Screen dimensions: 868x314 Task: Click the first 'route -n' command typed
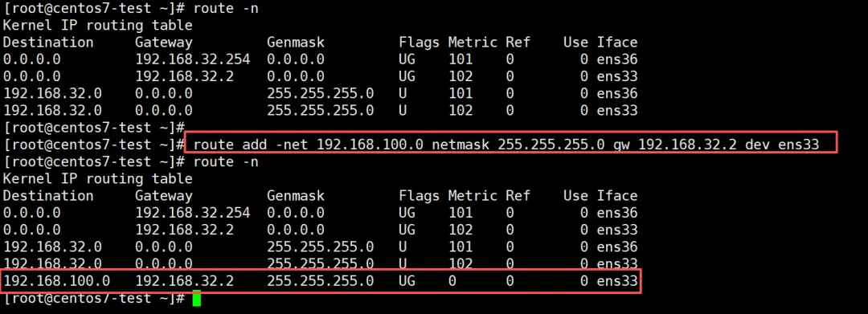pyautogui.click(x=226, y=9)
